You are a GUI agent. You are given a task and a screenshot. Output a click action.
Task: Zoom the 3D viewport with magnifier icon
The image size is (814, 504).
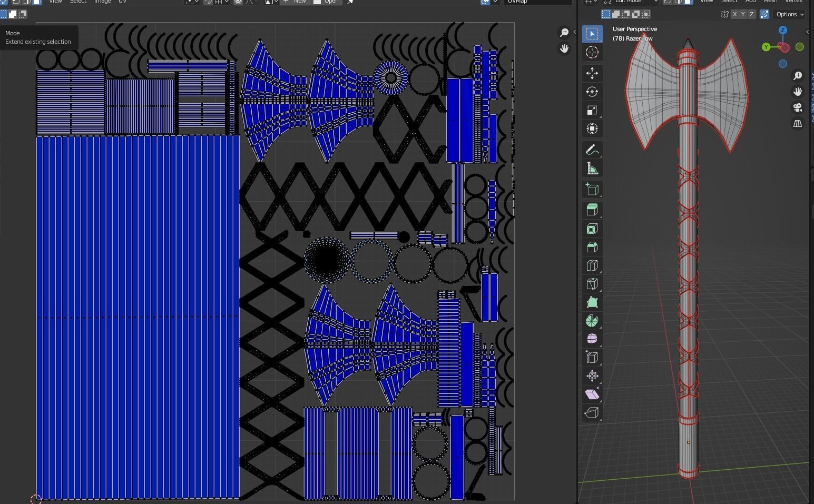pos(798,76)
